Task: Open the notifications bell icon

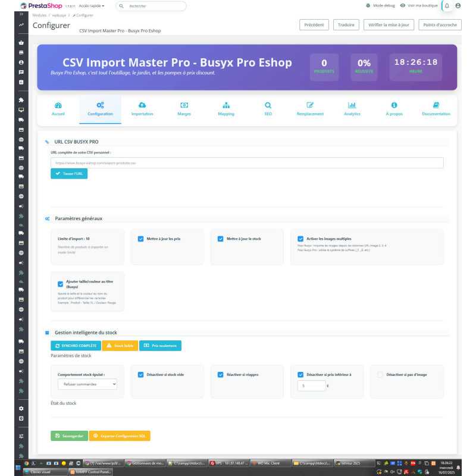Action: pyautogui.click(x=447, y=5)
